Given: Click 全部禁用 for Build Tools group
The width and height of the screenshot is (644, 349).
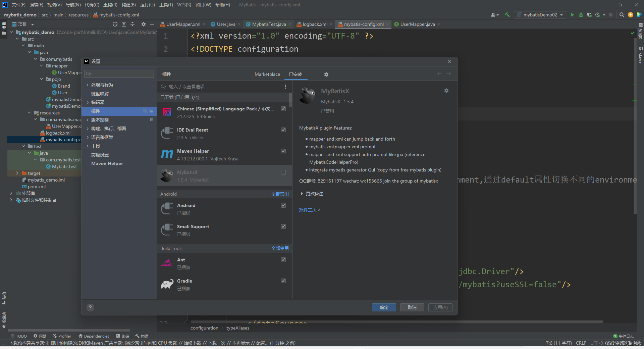Looking at the screenshot, I should point(280,248).
